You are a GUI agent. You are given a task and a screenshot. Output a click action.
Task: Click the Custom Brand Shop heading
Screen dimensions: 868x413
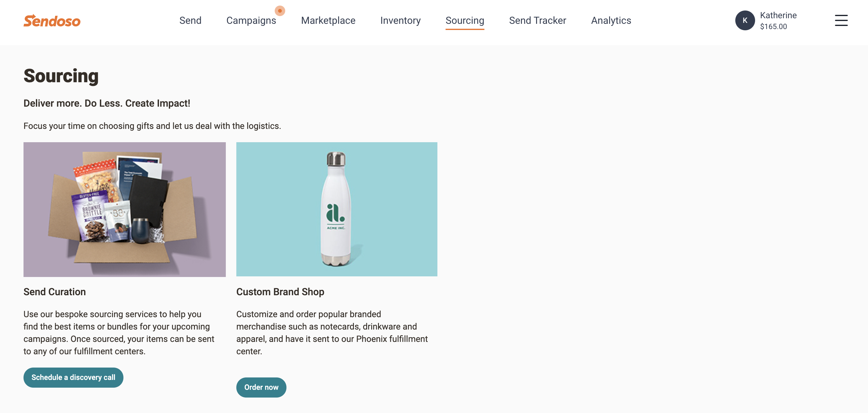[x=280, y=292]
